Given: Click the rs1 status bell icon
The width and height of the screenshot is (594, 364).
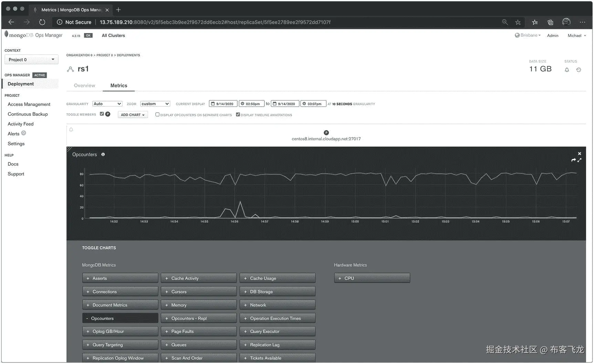Looking at the screenshot, I should pyautogui.click(x=567, y=70).
